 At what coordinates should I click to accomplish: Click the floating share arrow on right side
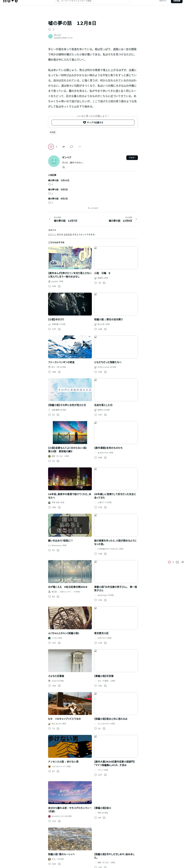183,562
